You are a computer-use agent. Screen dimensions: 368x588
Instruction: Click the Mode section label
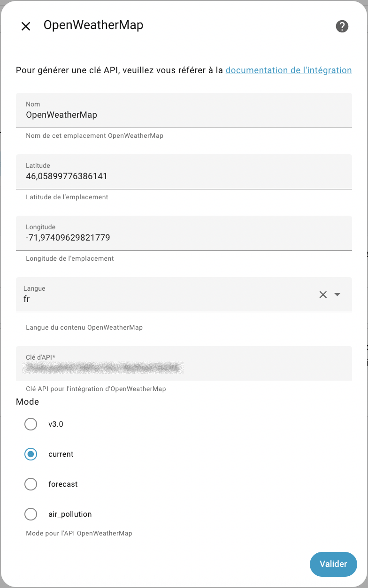tap(27, 402)
